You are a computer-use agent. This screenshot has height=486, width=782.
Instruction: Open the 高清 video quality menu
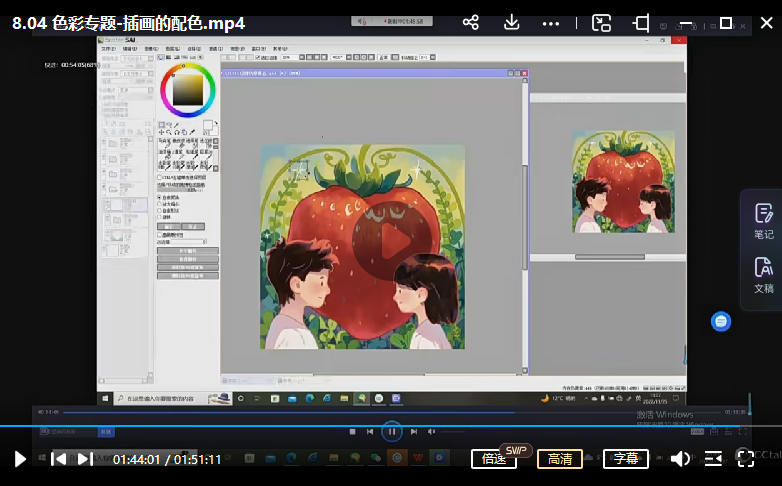(560, 459)
